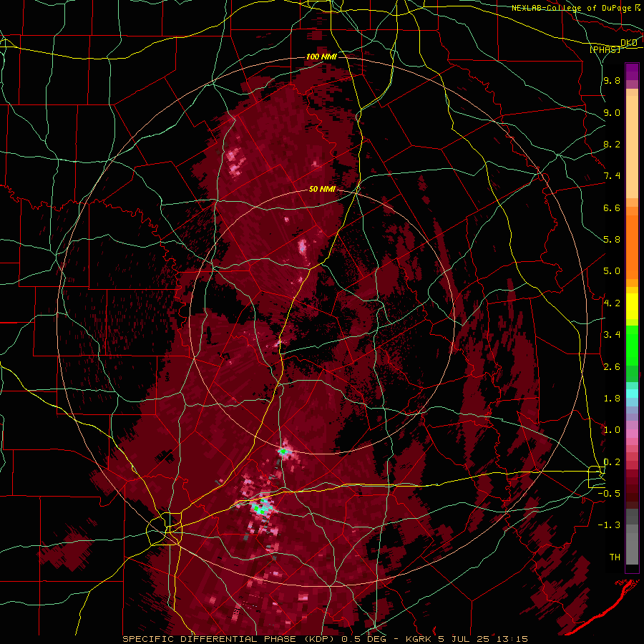Click the 9.0 value on color scale

click(x=612, y=112)
